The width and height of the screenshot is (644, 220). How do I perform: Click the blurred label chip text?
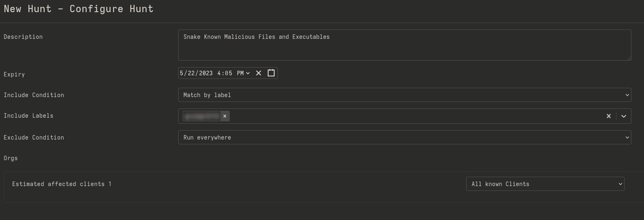pyautogui.click(x=201, y=116)
